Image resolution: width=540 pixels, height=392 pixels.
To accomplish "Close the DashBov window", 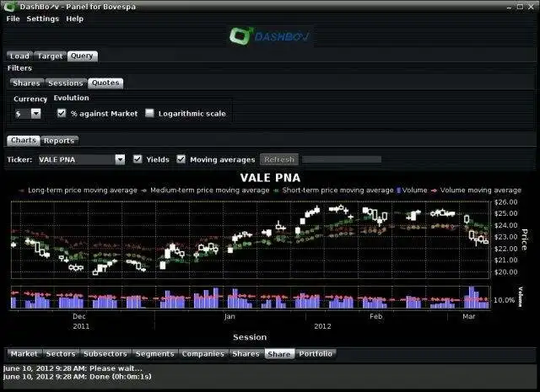I will point(531,7).
